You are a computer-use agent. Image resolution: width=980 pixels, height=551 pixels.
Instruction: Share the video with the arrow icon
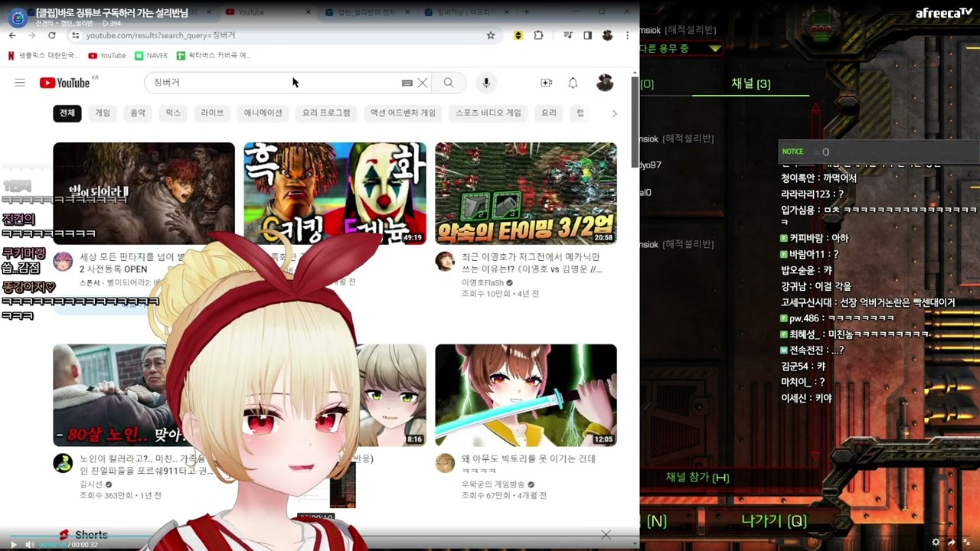coord(952,542)
